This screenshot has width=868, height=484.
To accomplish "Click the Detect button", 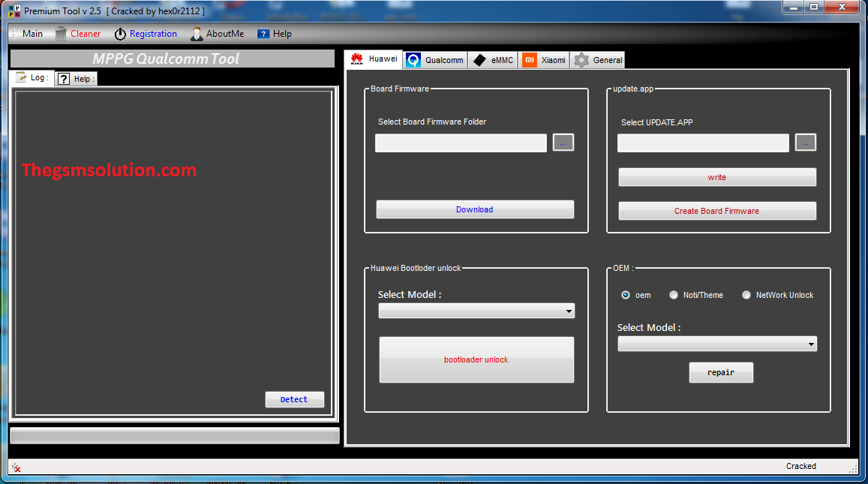I will point(295,399).
